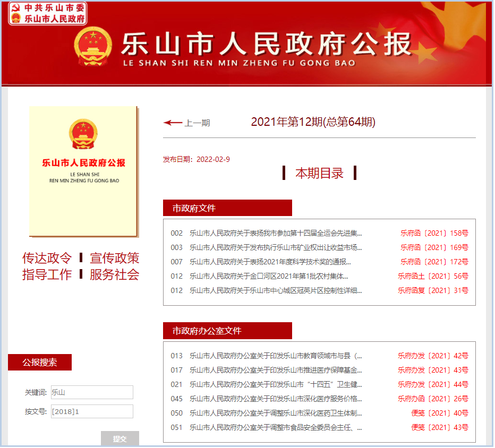Viewport: 495px width, 448px height.
Task: Click the top-left party and government logo badge
Action: click(48, 14)
